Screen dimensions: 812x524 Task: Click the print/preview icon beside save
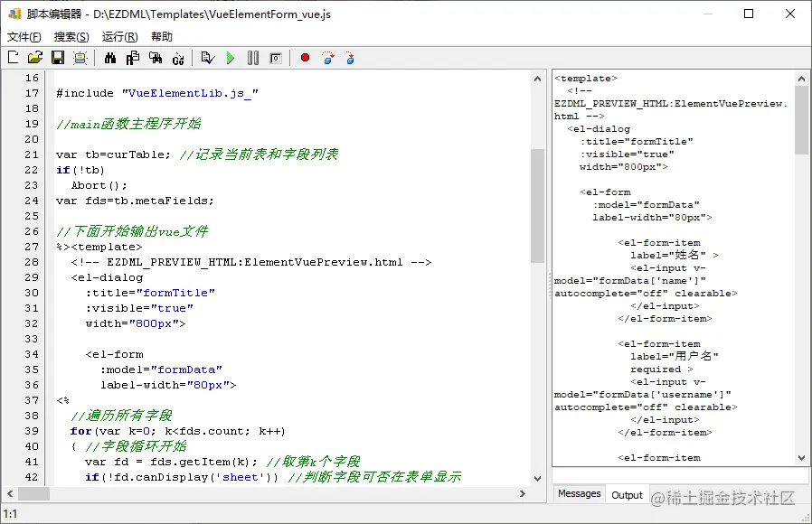pos(80,58)
